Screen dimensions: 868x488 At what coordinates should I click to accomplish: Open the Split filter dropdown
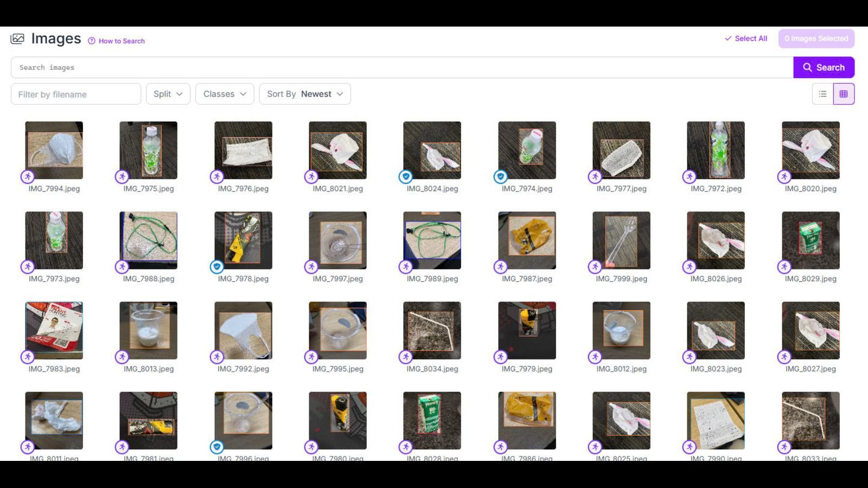click(168, 94)
